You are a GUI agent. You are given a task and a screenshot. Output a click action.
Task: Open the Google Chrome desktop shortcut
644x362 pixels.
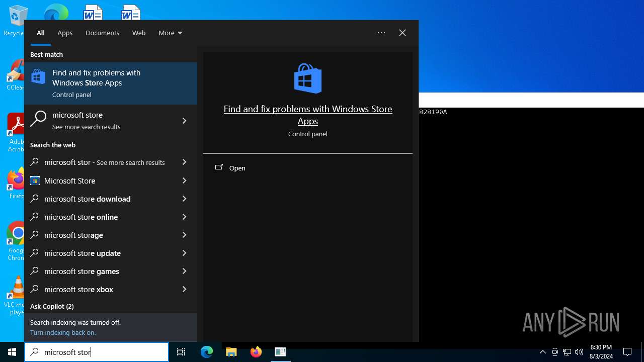point(16,241)
